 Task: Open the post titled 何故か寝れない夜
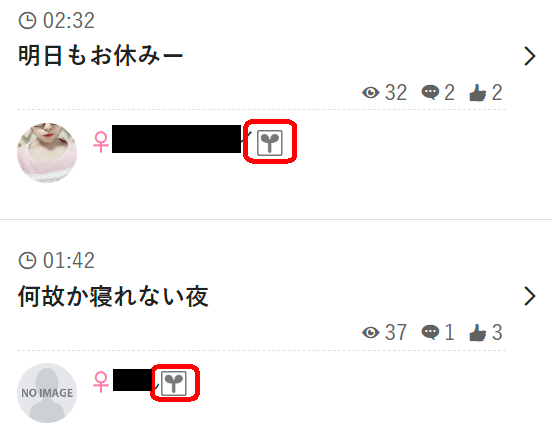pyautogui.click(x=113, y=296)
